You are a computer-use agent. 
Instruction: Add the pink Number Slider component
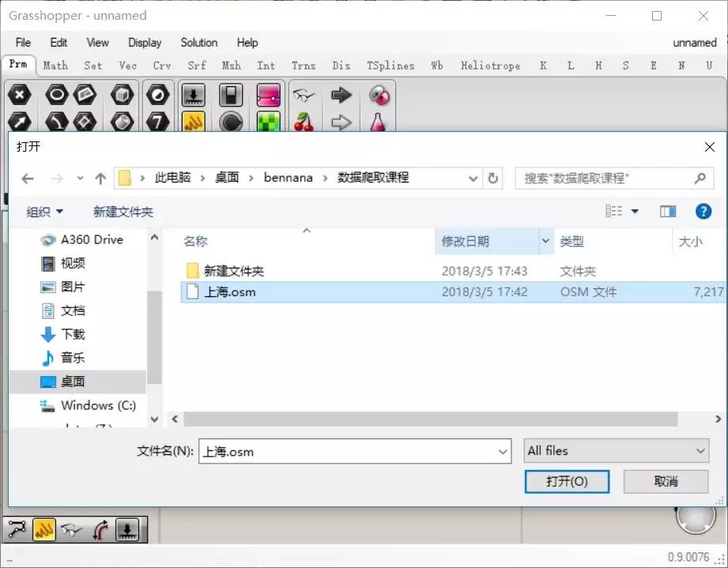(269, 95)
